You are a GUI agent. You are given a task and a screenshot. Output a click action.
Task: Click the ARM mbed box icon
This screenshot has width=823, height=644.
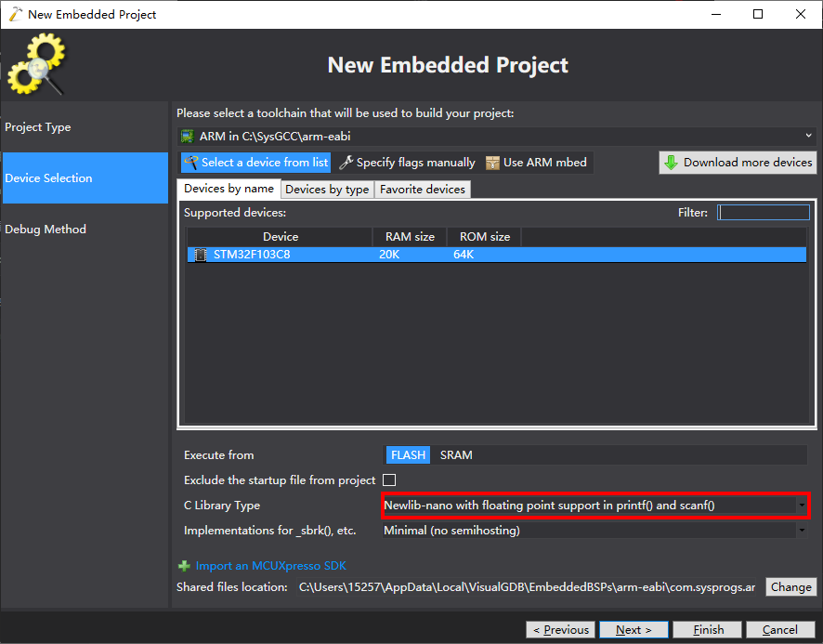click(x=492, y=163)
